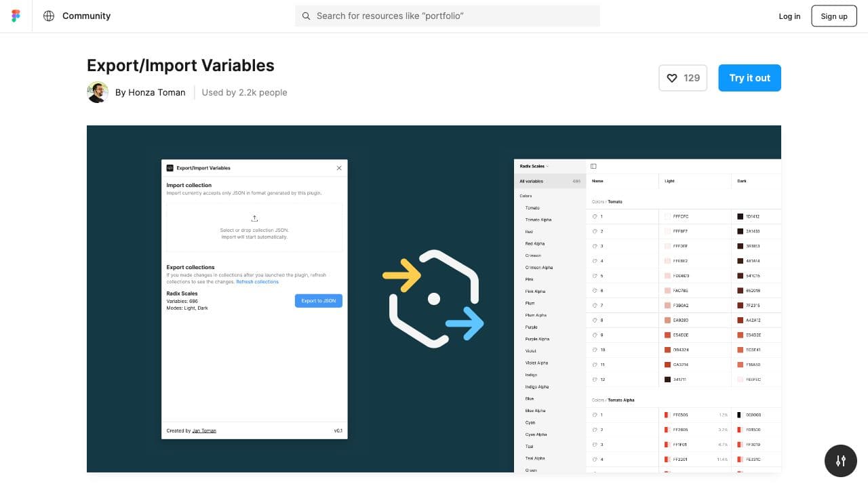Click the 7F2315 dark value cell
The height and width of the screenshot is (488, 868).
click(757, 306)
